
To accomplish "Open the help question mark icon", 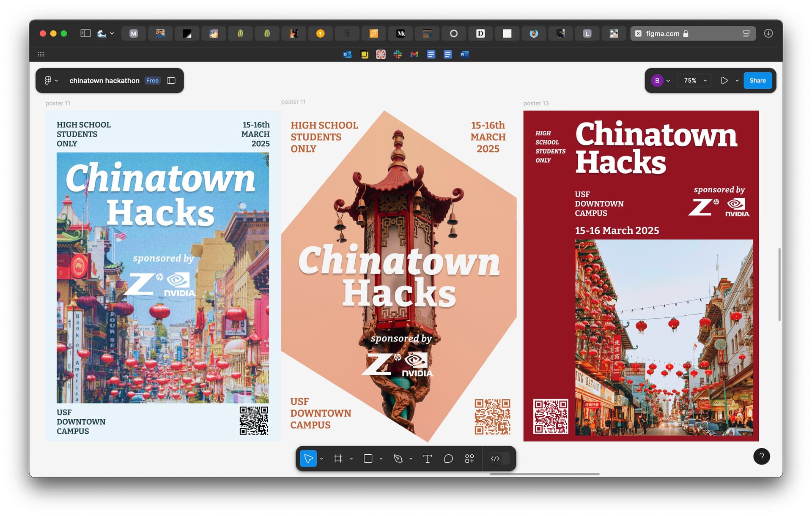I will coord(762,456).
